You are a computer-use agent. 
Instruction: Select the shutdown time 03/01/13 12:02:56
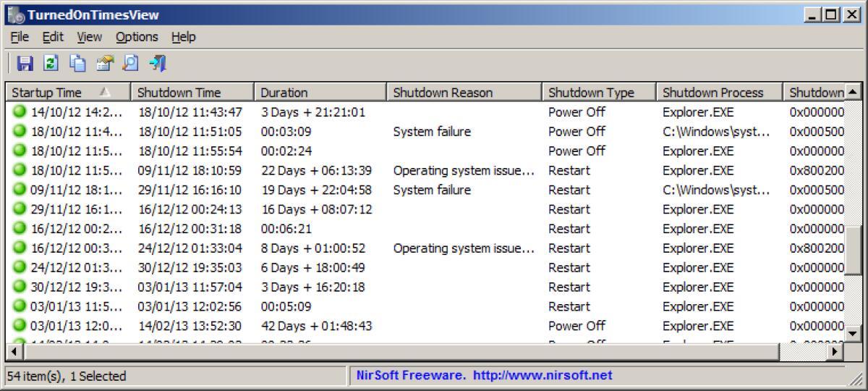[x=190, y=306]
